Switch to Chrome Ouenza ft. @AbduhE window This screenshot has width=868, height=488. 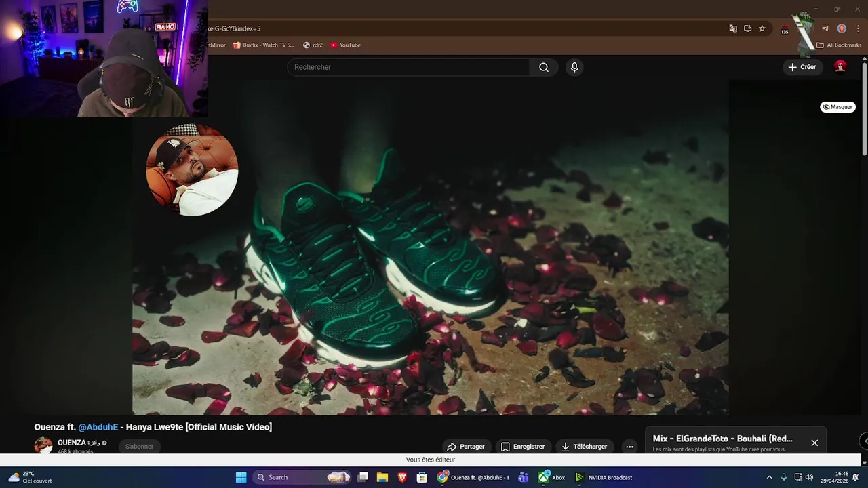pyautogui.click(x=473, y=477)
